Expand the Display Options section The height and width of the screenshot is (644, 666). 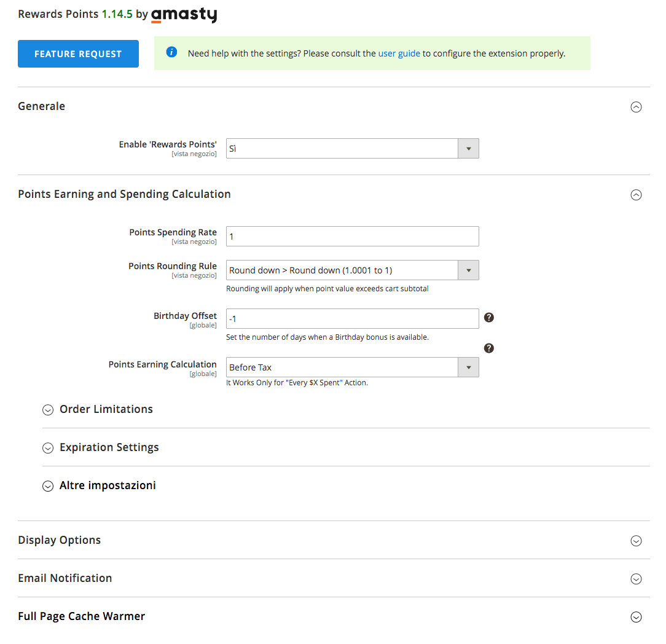pos(636,541)
